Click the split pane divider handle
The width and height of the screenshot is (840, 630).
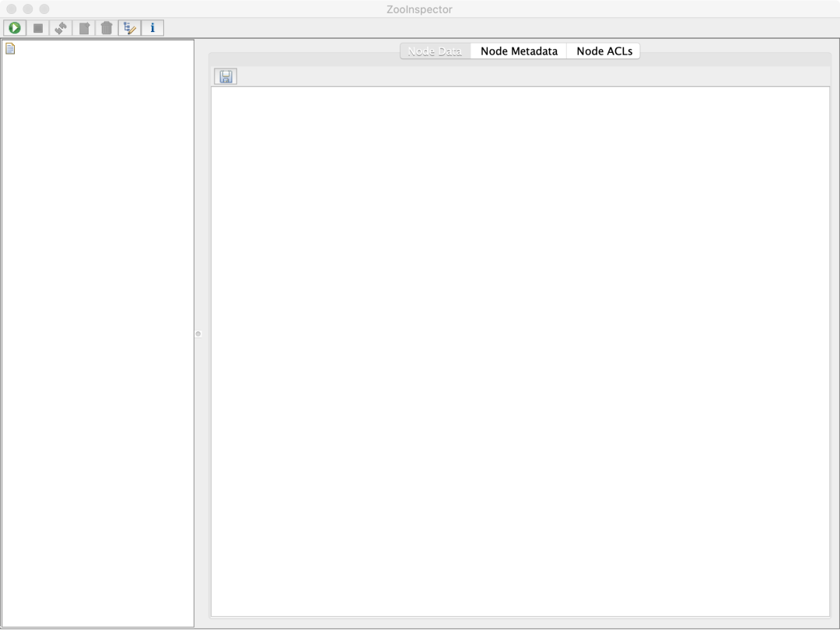point(198,334)
